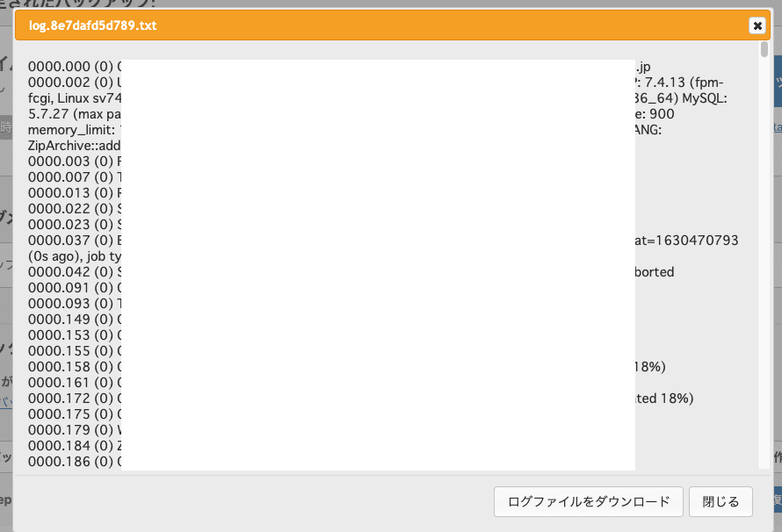Click log line starting 0000.003 (0)
Image resolution: width=782 pixels, height=532 pixels.
click(x=75, y=162)
